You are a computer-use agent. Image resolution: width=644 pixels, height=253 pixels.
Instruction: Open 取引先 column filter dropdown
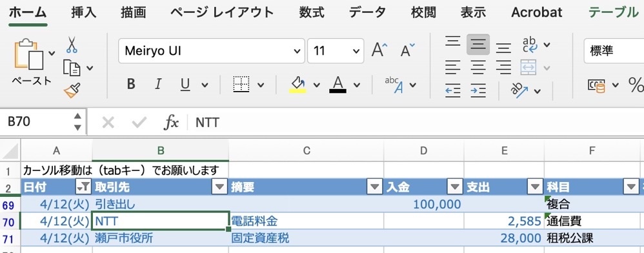(220, 187)
